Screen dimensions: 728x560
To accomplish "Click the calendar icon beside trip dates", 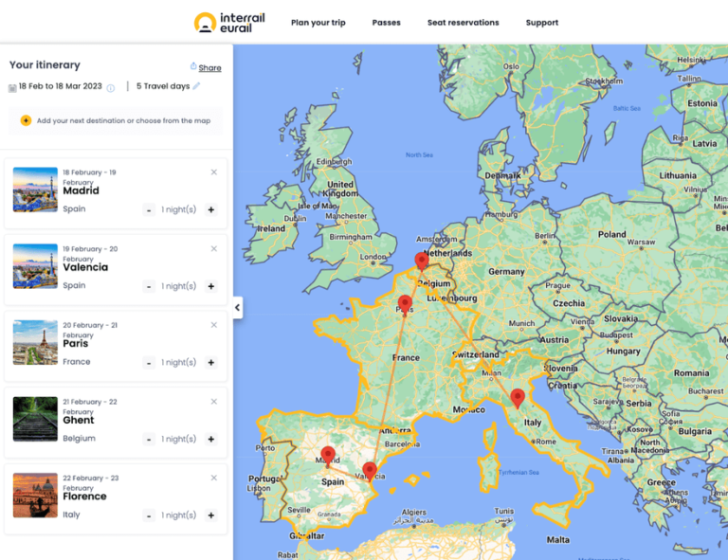I will pos(12,87).
